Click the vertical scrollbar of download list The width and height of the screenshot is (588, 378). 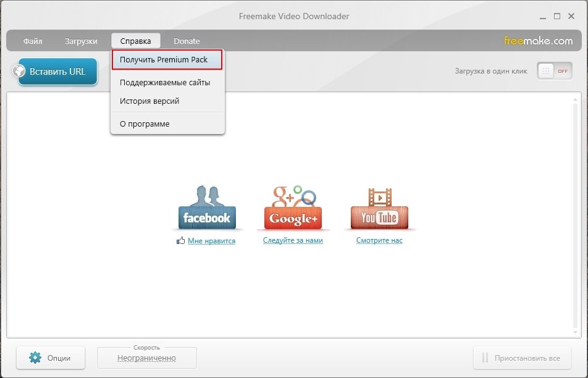(x=575, y=216)
